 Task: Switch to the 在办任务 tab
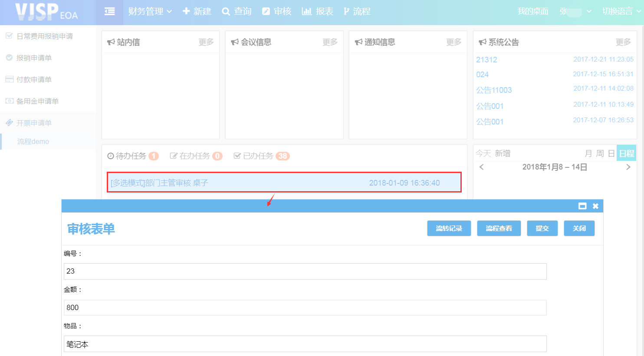196,156
